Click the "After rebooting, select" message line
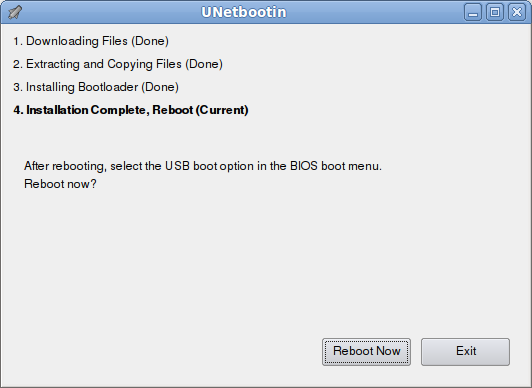Screen dimensions: 532x388 click(x=203, y=166)
